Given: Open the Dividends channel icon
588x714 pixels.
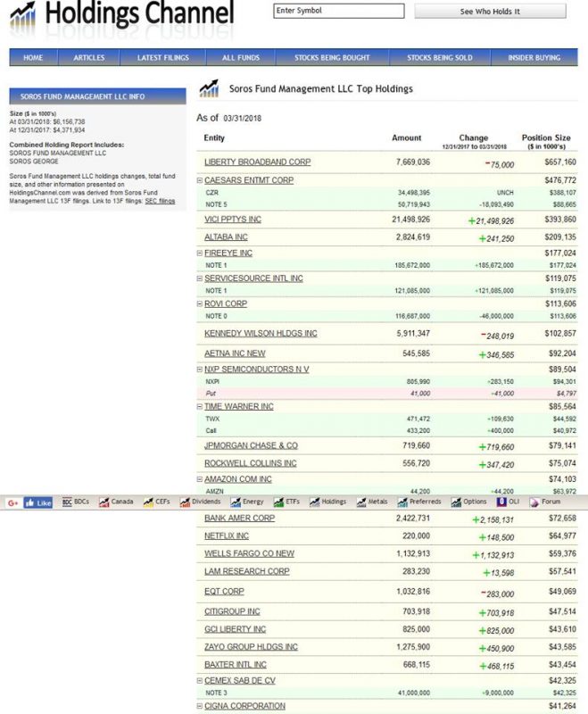Looking at the screenshot, I should pyautogui.click(x=184, y=502).
